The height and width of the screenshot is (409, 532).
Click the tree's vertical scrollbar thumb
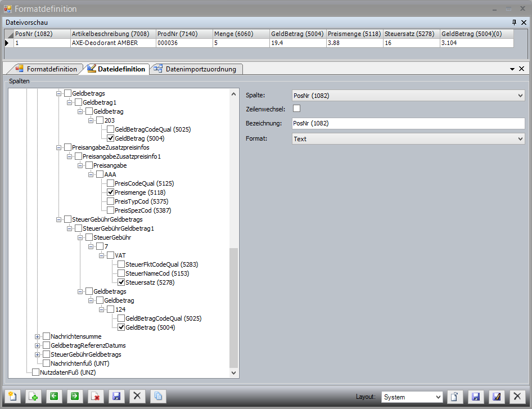point(234,307)
